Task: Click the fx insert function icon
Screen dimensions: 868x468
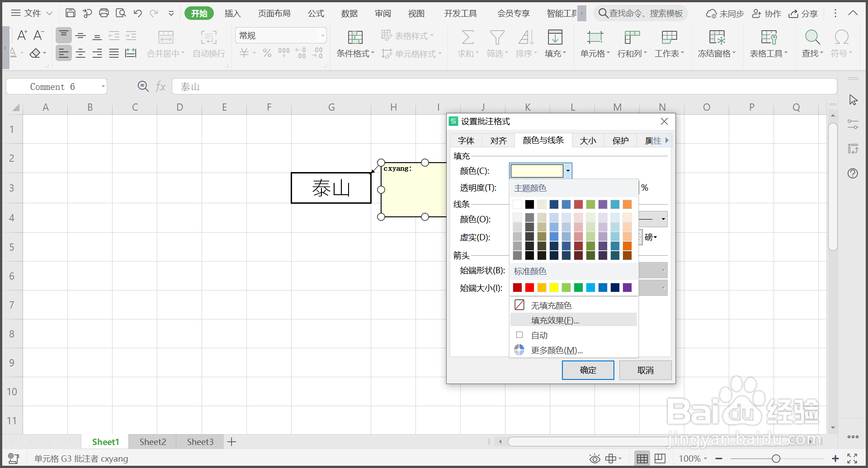Action: tap(160, 86)
